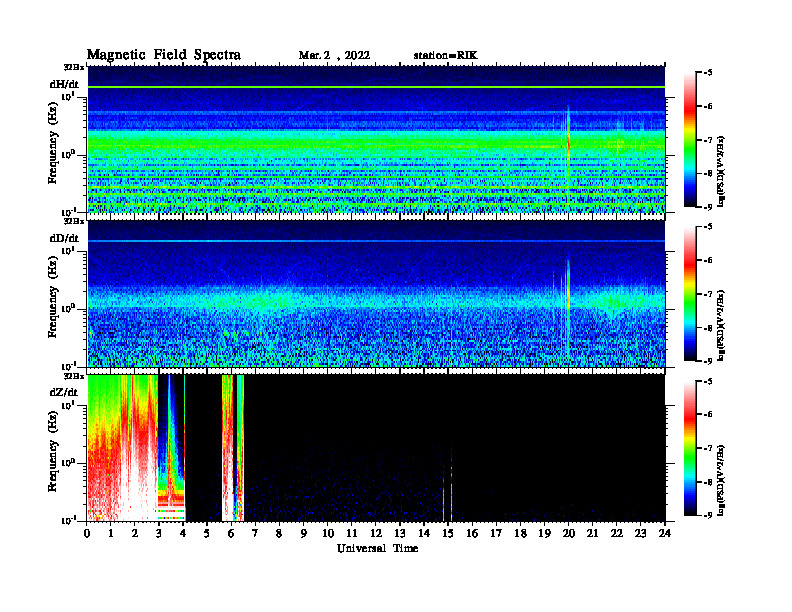The width and height of the screenshot is (792, 612).
Task: Click hour 22 on the time axis
Action: 617,533
